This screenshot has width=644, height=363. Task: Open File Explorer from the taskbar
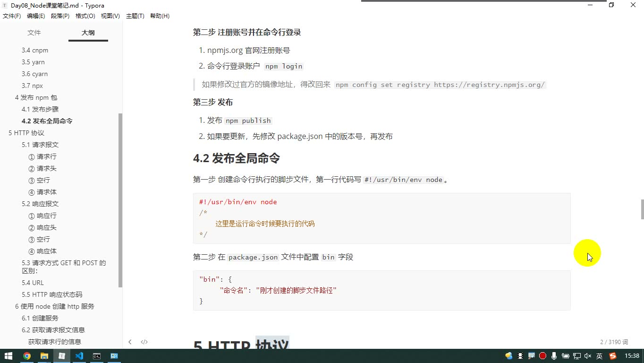pyautogui.click(x=44, y=356)
